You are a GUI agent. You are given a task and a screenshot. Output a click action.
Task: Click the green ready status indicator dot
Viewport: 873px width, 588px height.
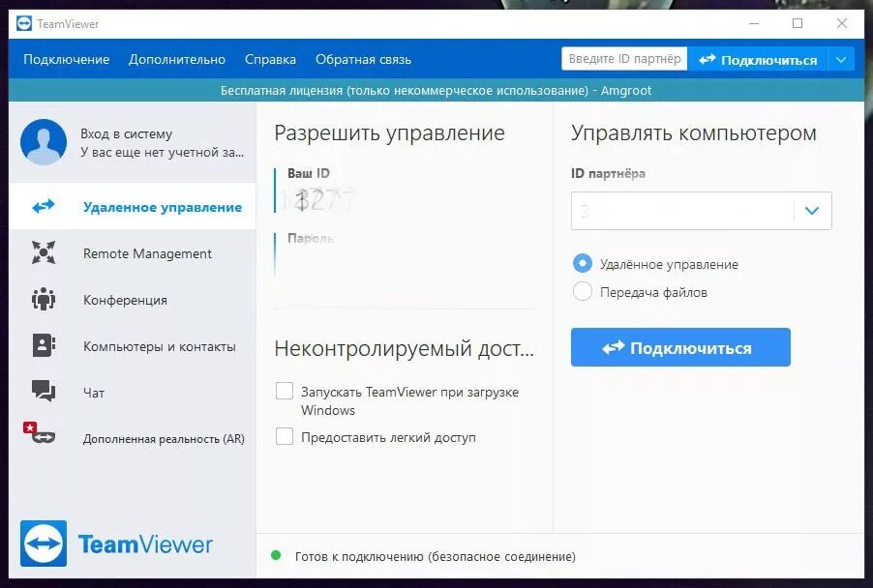(276, 555)
